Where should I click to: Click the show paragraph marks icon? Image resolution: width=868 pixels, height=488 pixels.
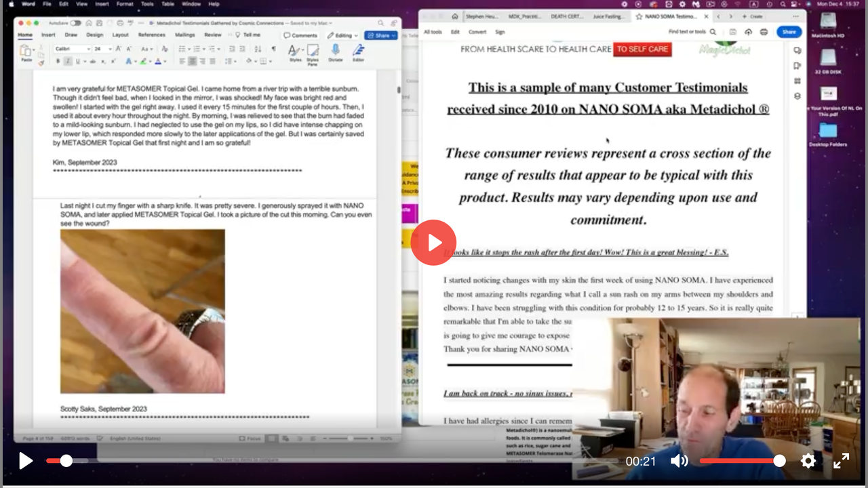point(273,49)
